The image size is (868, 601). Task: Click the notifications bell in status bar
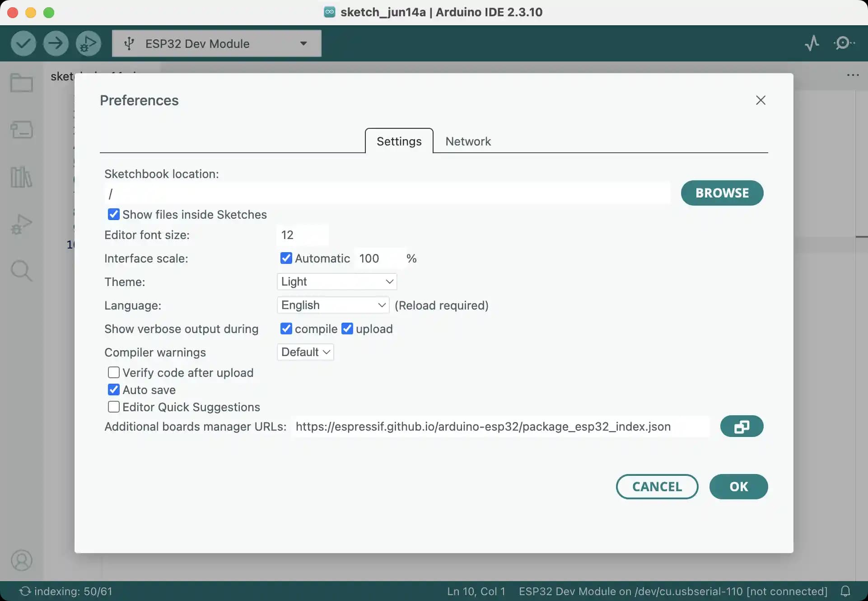[845, 591]
